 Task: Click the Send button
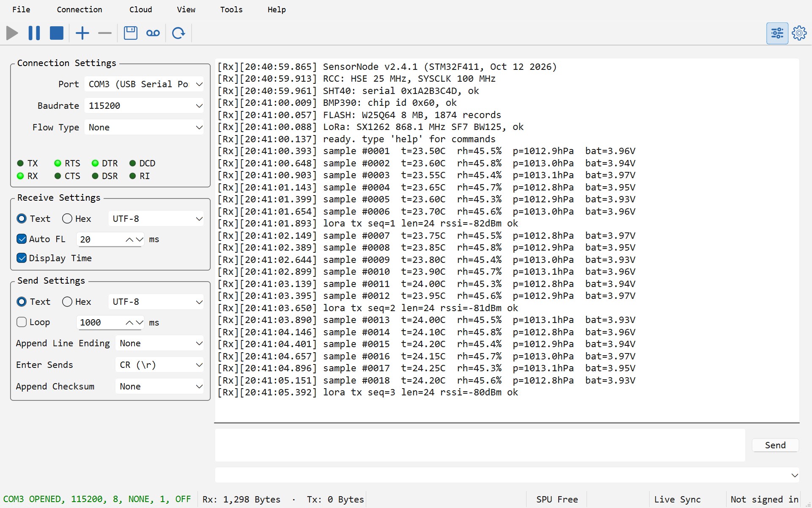tap(775, 445)
